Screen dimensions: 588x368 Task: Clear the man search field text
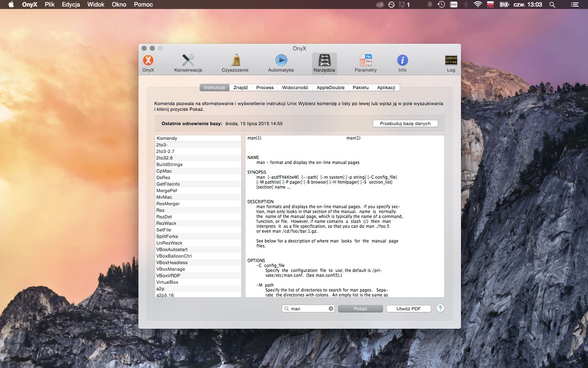coord(331,309)
